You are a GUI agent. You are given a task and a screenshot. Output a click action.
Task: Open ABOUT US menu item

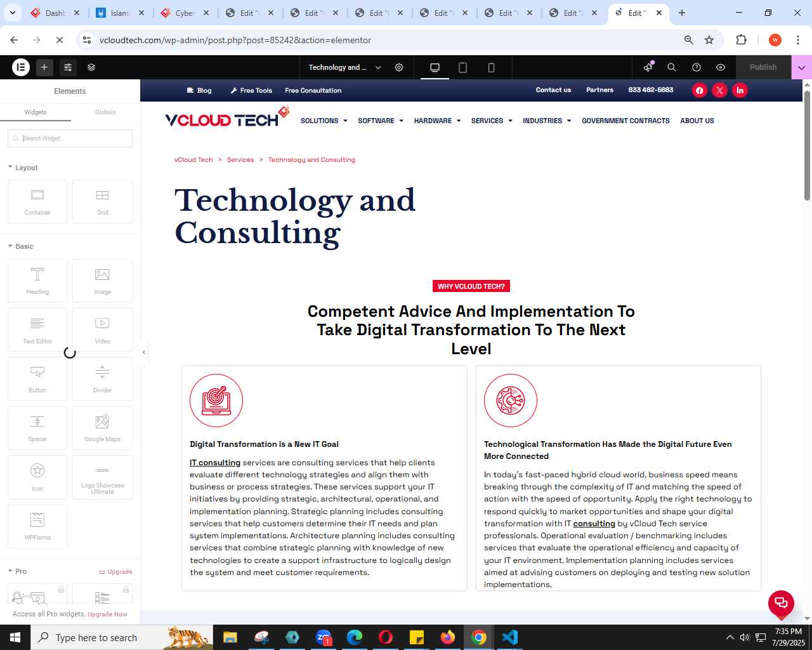point(697,121)
